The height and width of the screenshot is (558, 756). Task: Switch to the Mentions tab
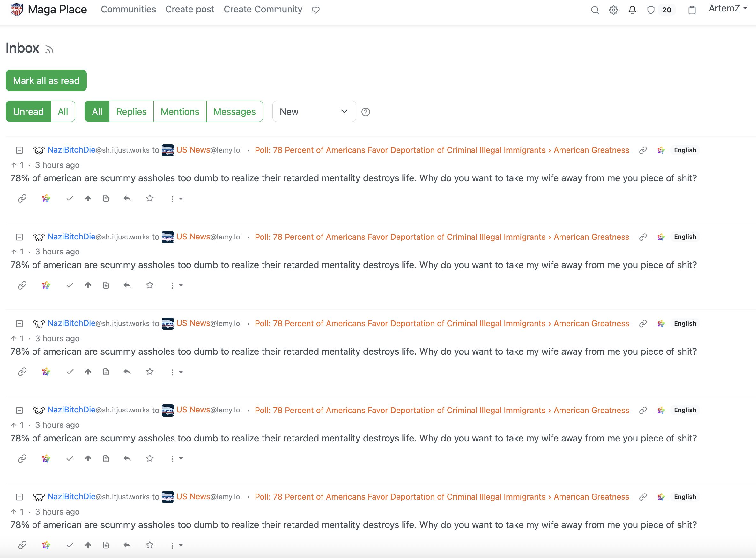[x=180, y=111]
